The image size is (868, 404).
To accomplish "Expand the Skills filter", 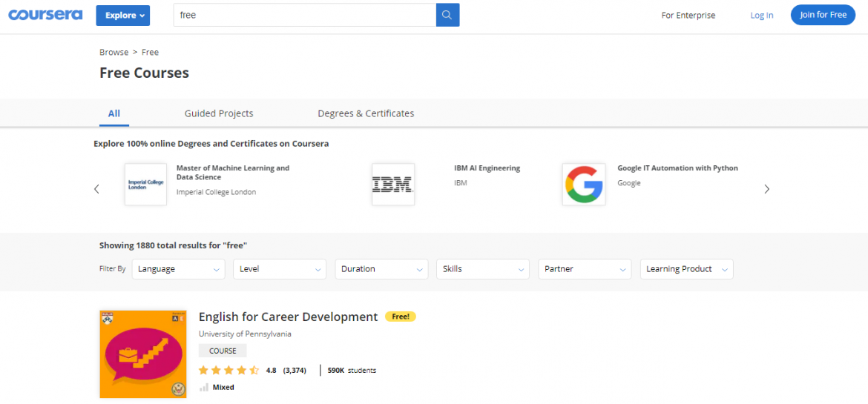I will tap(483, 269).
